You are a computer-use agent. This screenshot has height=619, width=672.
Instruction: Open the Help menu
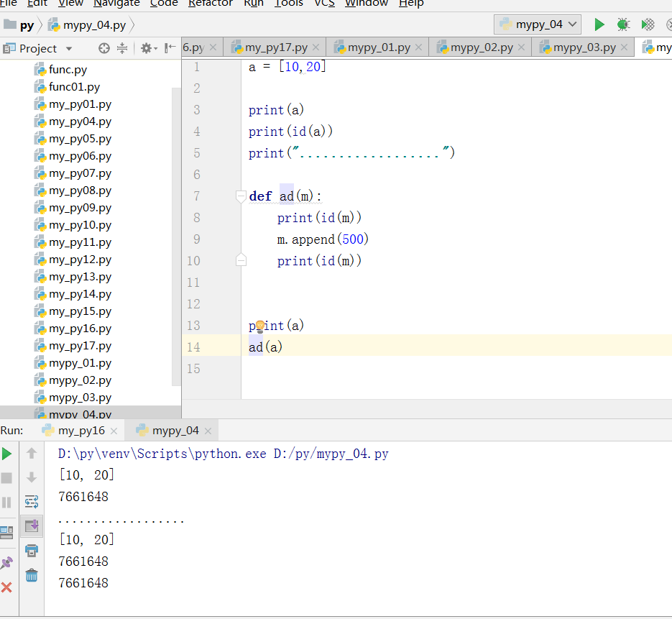[x=411, y=3]
